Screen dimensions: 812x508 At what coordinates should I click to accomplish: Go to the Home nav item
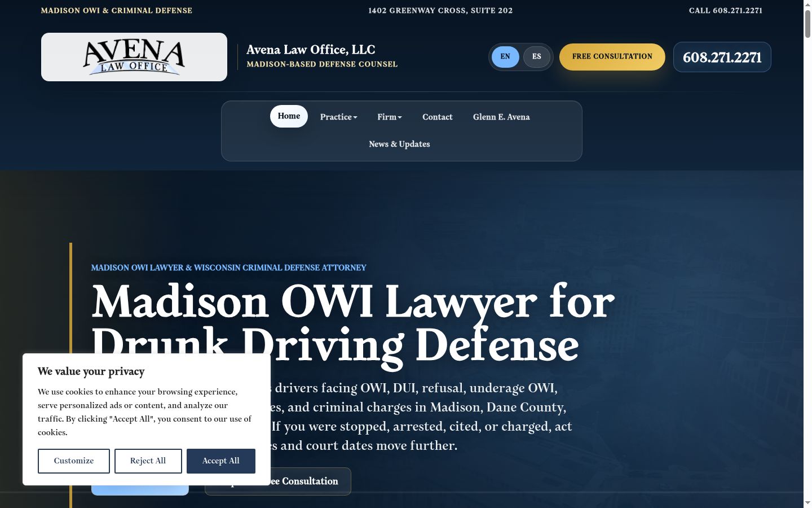[x=289, y=116]
